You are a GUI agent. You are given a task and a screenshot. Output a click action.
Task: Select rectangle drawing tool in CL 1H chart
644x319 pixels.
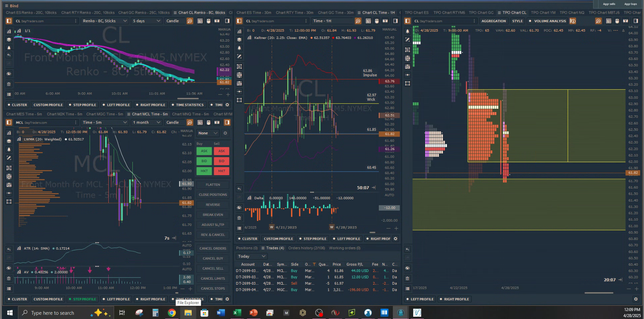(x=239, y=100)
